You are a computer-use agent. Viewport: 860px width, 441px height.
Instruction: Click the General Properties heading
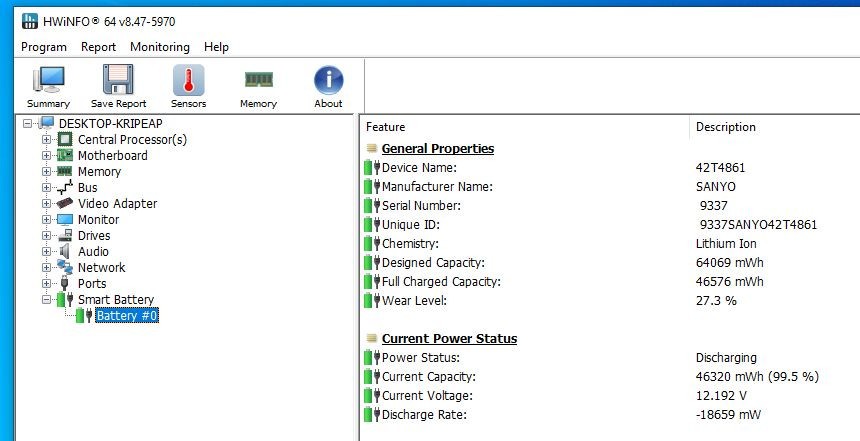[438, 149]
